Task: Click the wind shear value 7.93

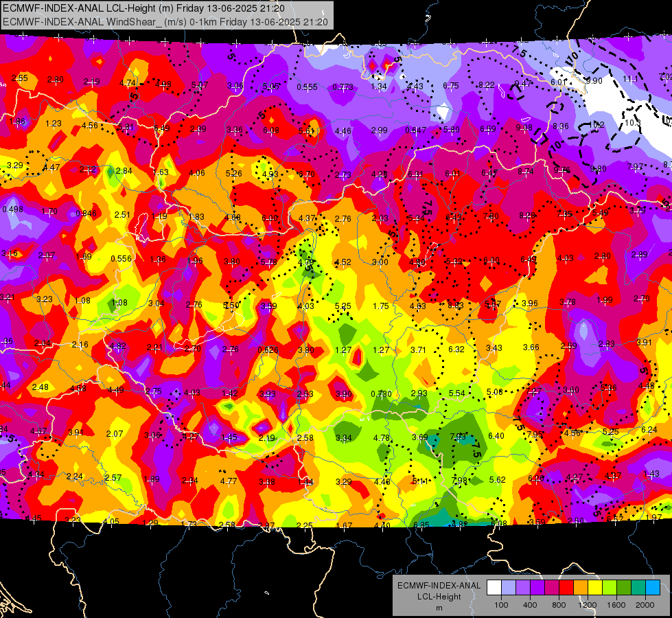Action: pos(458,437)
